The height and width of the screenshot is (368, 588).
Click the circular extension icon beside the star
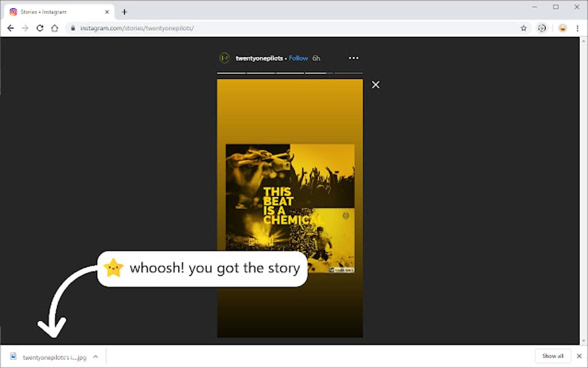[542, 27]
